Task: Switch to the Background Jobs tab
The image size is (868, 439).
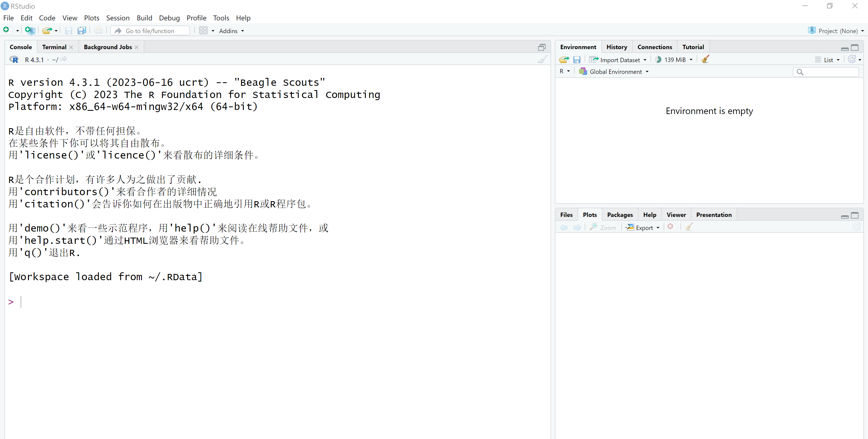Action: click(108, 47)
